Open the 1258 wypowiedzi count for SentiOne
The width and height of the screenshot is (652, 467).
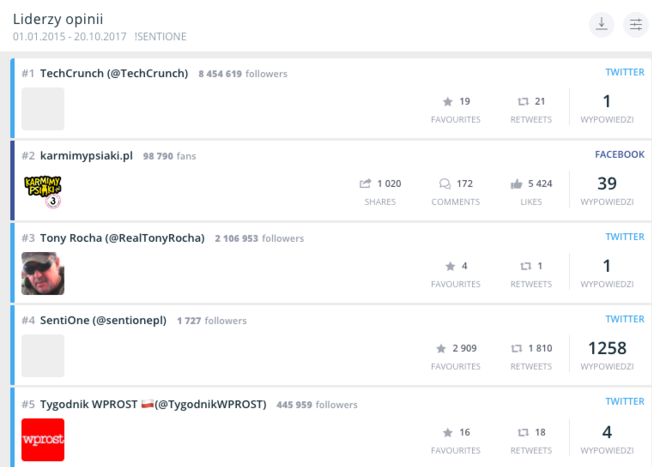pos(607,348)
